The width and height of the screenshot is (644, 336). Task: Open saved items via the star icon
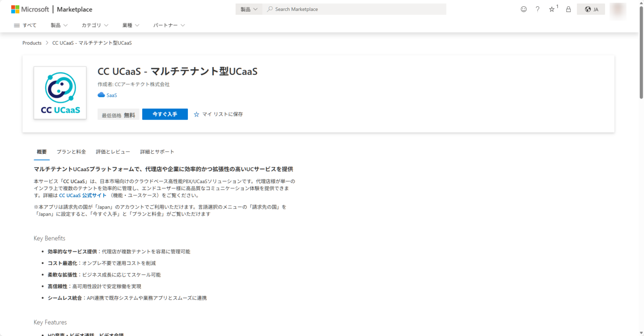point(552,9)
